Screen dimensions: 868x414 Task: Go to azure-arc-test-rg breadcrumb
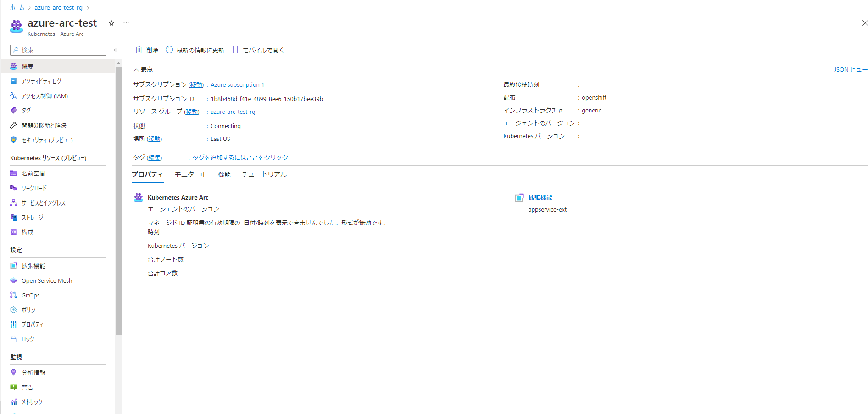59,8
